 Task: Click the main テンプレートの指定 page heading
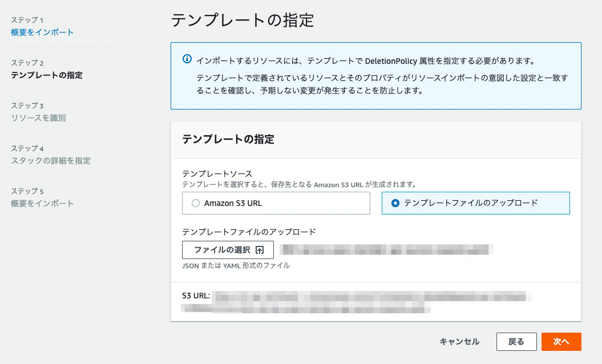point(243,21)
